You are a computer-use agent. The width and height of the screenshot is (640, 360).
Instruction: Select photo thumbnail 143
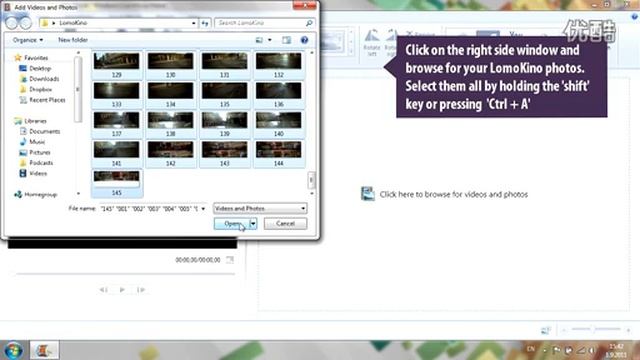(224, 153)
